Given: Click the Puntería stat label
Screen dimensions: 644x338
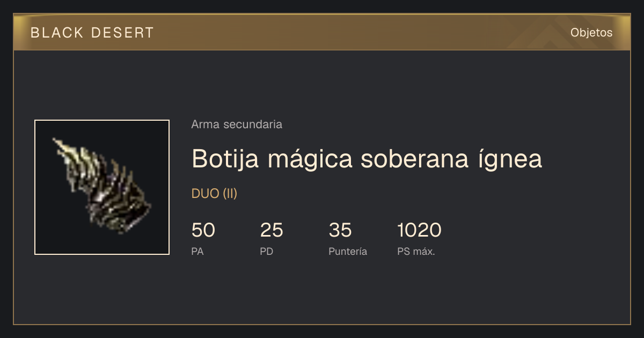Looking at the screenshot, I should 348,252.
